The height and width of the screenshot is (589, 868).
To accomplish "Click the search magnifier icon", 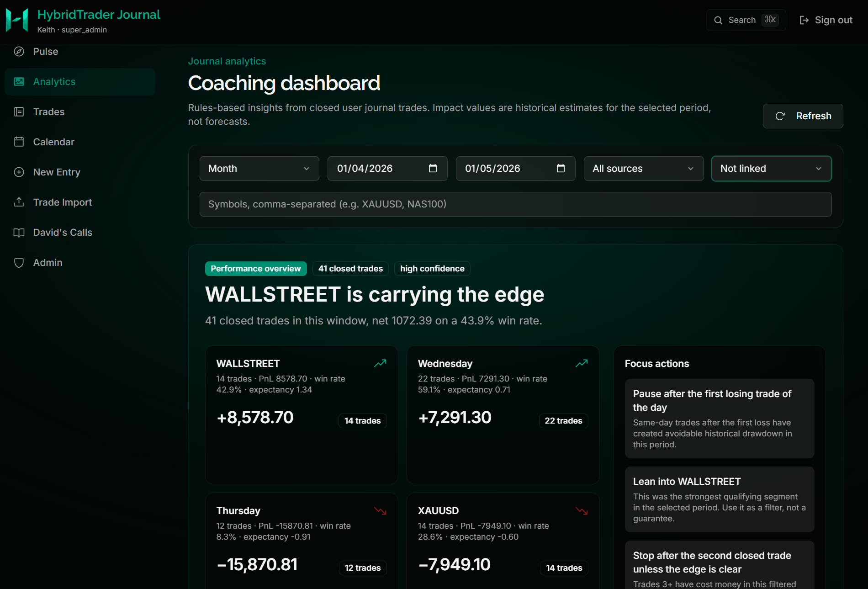I will pos(718,20).
